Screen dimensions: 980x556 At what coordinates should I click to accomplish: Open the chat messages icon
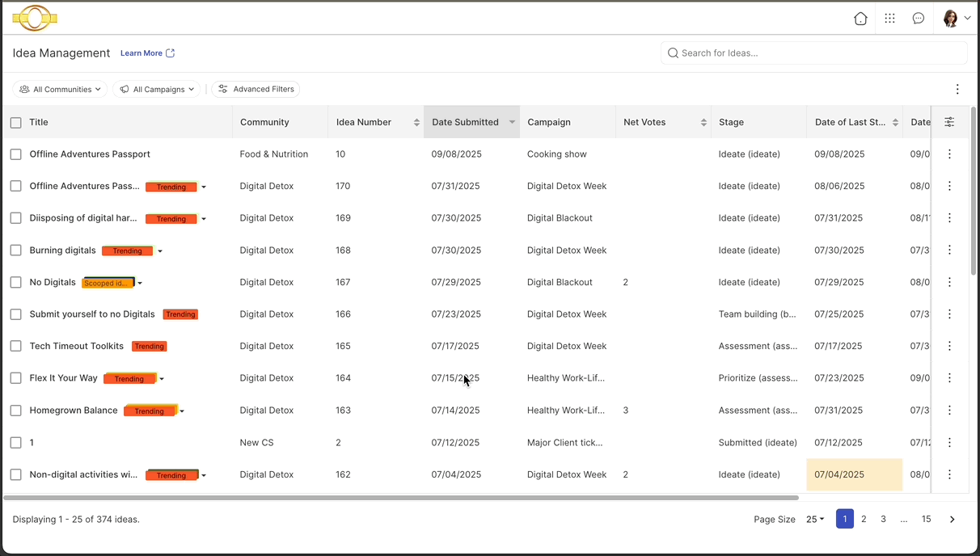tap(919, 19)
